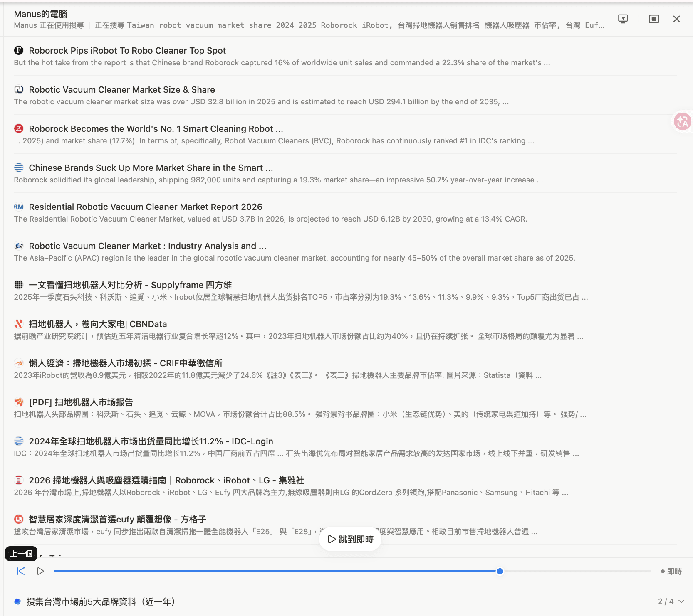The height and width of the screenshot is (616, 693).
Task: Expand the 2 / 4 task step chevron
Action: [681, 601]
